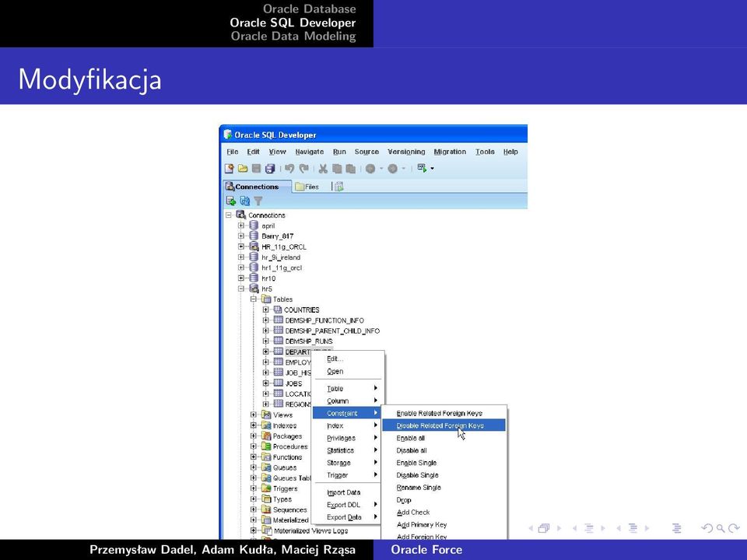747x560 pixels.
Task: Click the COUNTRIES table icon
Action: 278,310
